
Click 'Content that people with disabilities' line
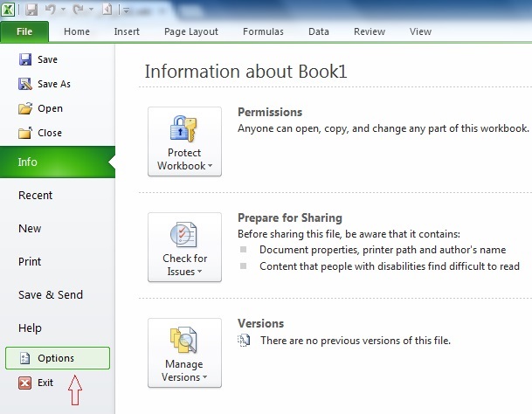click(x=390, y=266)
